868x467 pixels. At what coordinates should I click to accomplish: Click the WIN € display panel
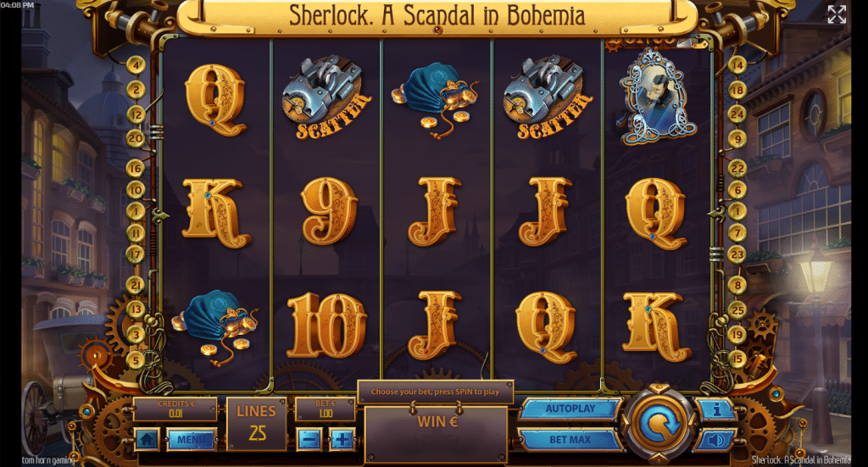point(437,434)
